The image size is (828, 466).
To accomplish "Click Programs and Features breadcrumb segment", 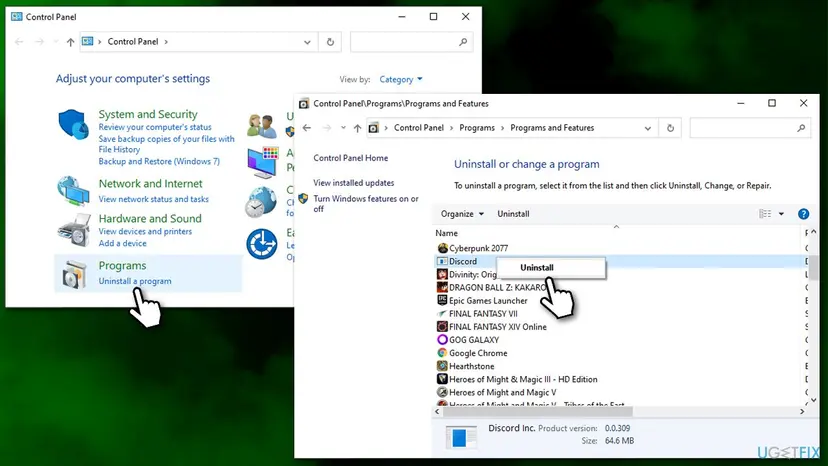I will pos(552,128).
